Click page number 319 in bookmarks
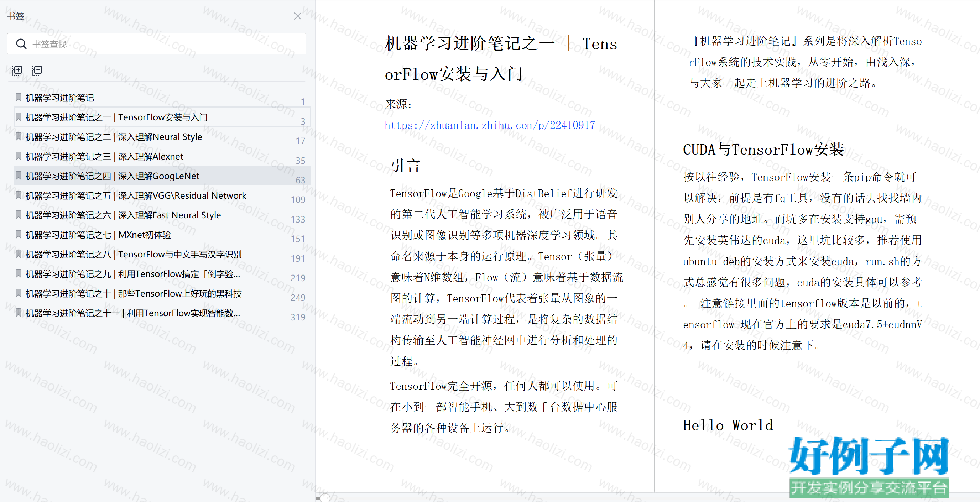 [298, 318]
